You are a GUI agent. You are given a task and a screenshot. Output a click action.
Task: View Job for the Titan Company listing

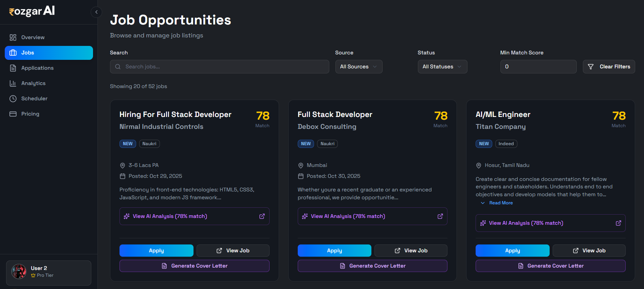point(589,251)
